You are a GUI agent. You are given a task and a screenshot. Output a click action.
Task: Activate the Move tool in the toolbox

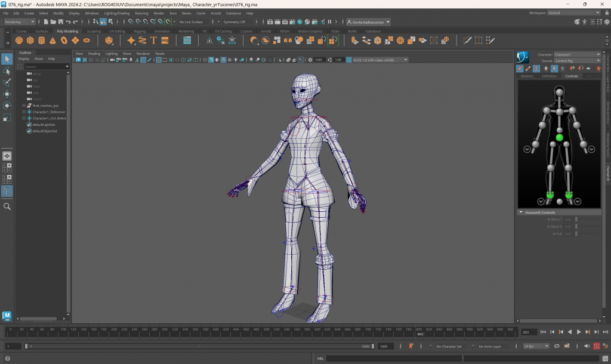7,94
